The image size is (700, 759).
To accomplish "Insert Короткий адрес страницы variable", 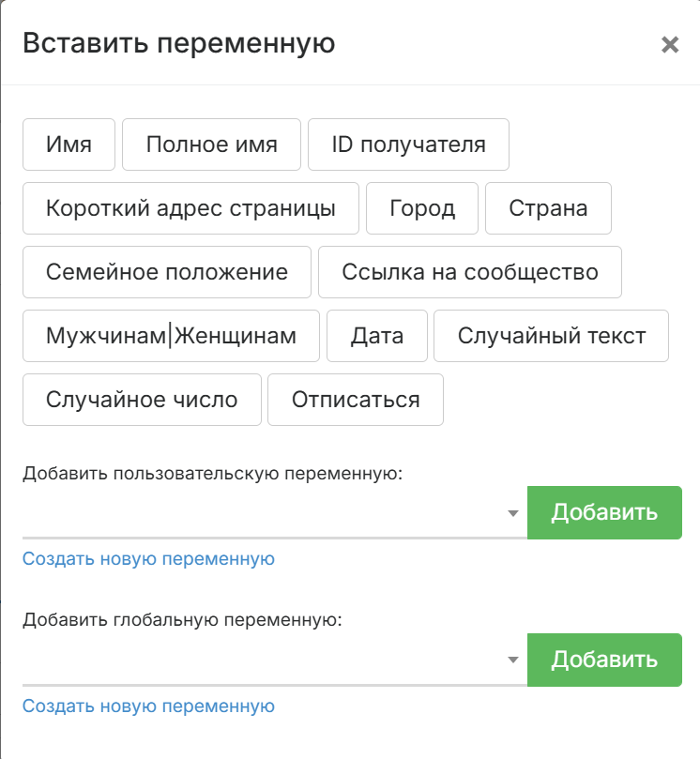I will pyautogui.click(x=190, y=208).
